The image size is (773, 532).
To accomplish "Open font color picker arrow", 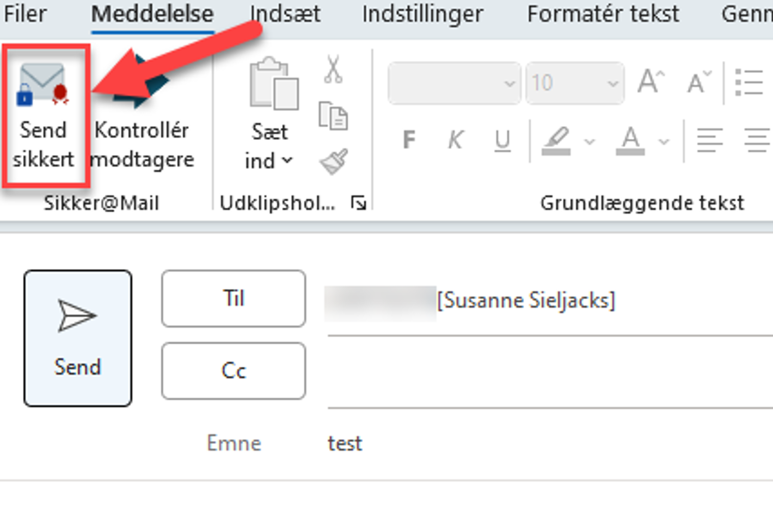I will pyautogui.click(x=664, y=141).
